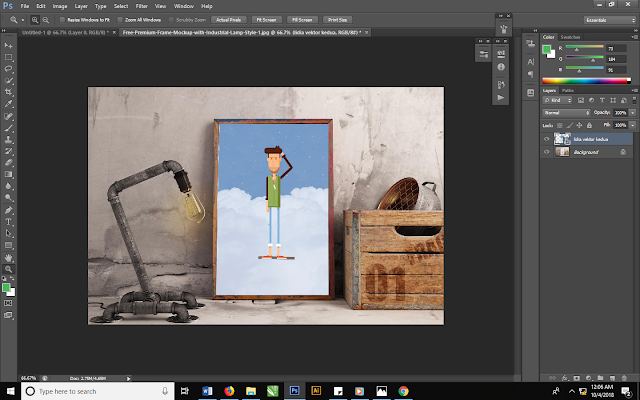Screen dimensions: 640x400
Task: Toggle Quick Mask mode icon
Action: tap(9, 303)
